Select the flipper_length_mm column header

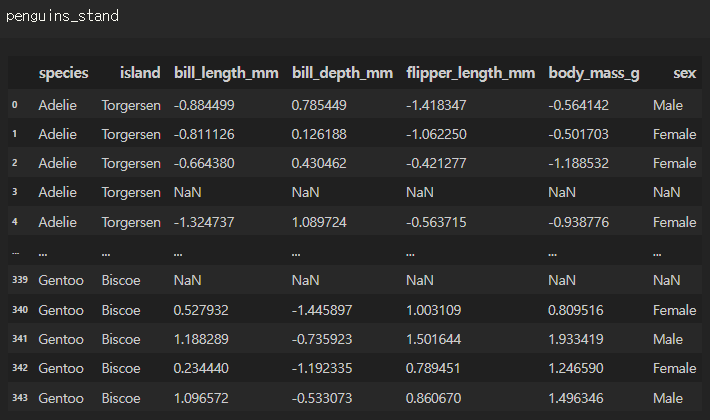point(470,73)
